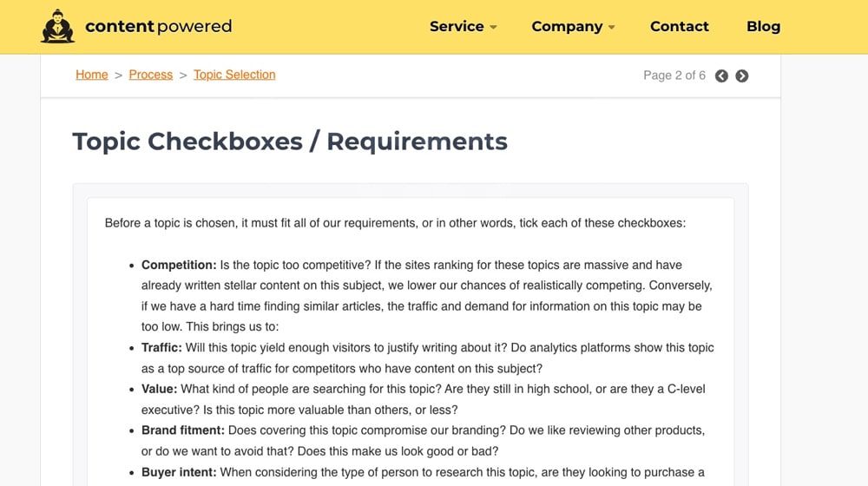Click the 'Page 2 of 6' indicator
The height and width of the screenshot is (486, 868).
click(x=674, y=76)
